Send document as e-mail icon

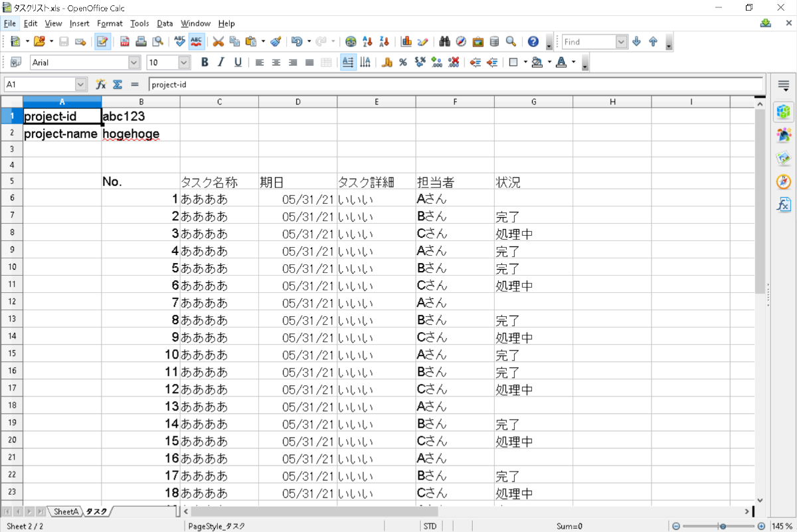point(80,41)
